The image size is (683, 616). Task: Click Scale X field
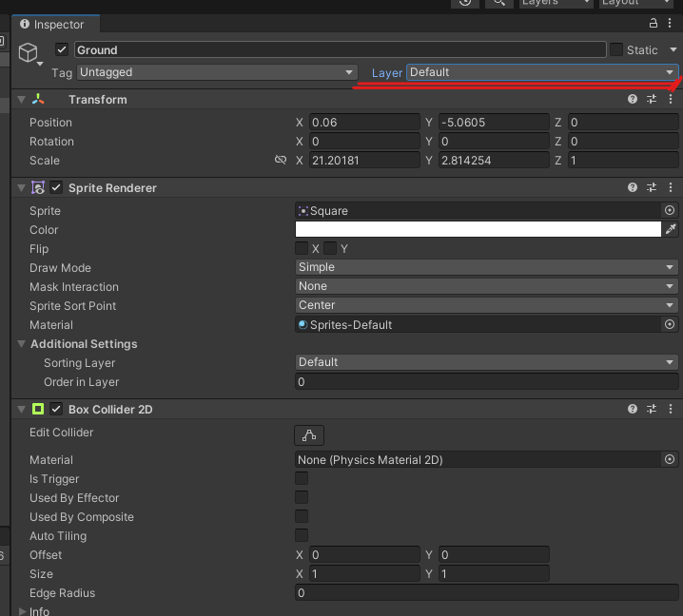tap(364, 161)
